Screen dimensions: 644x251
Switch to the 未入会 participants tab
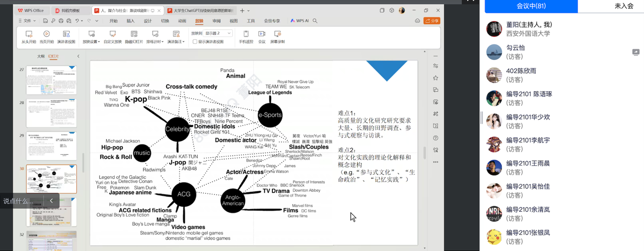coord(624,6)
